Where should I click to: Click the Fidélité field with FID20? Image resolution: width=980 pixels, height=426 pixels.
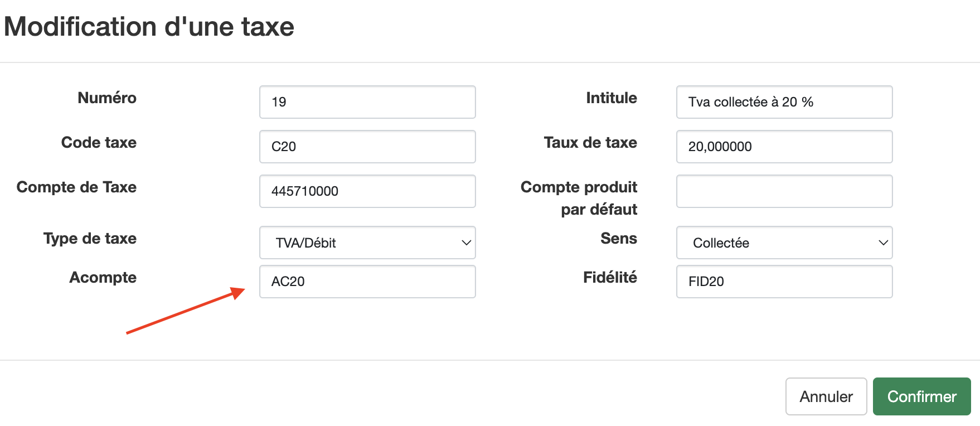click(x=784, y=282)
